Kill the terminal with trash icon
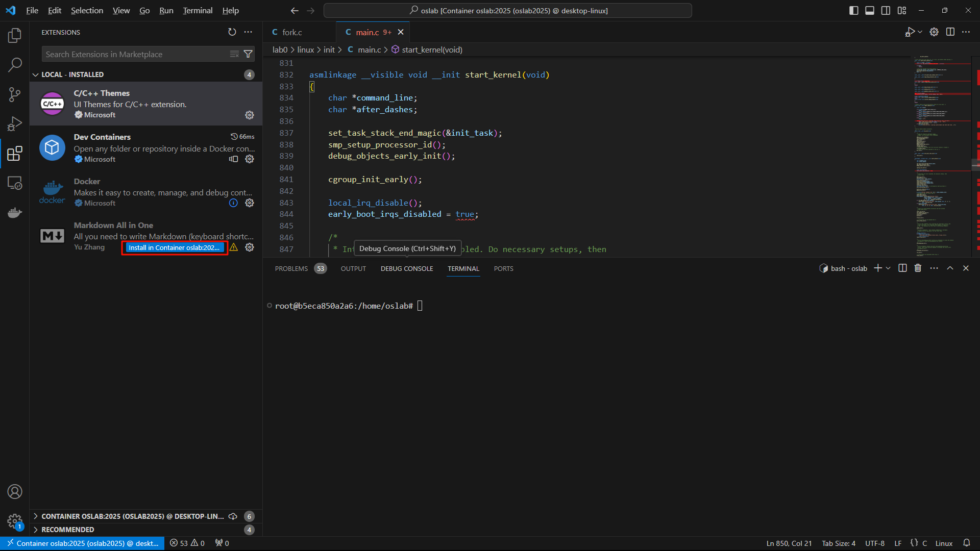 (918, 268)
